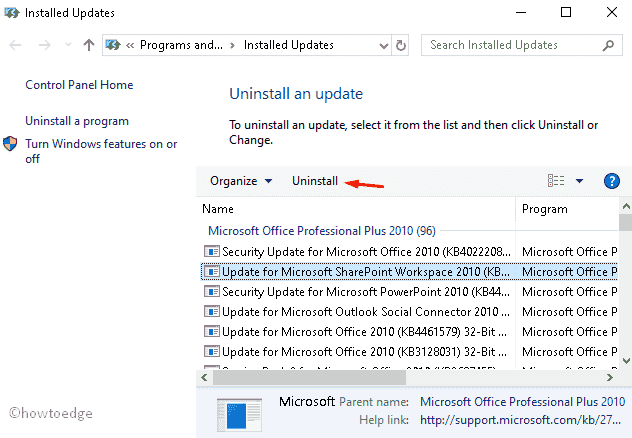The image size is (632, 438).
Task: Go up one folder level
Action: pyautogui.click(x=89, y=45)
